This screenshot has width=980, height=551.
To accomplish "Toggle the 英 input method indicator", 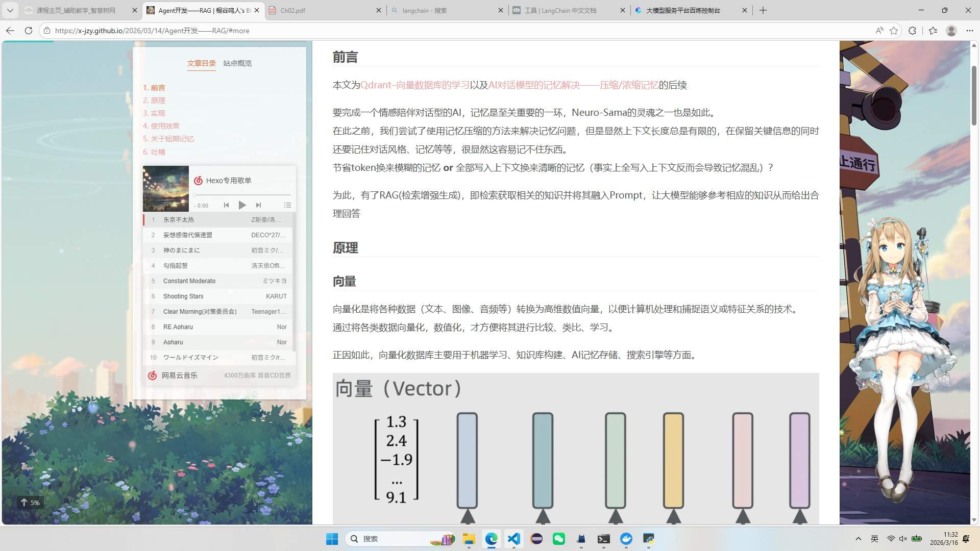I will (x=874, y=539).
